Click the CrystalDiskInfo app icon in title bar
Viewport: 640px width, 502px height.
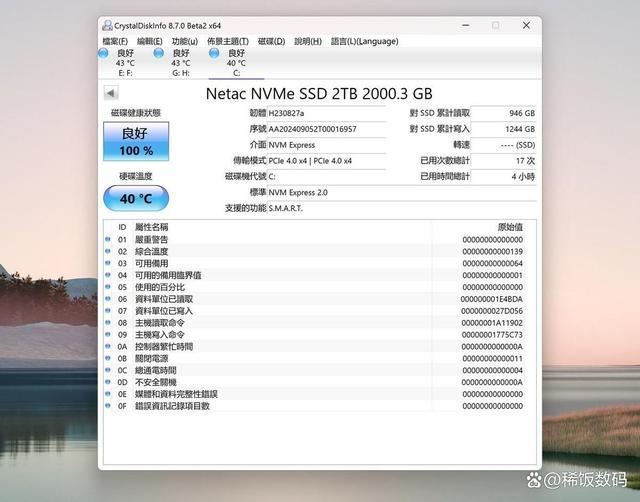pos(106,24)
